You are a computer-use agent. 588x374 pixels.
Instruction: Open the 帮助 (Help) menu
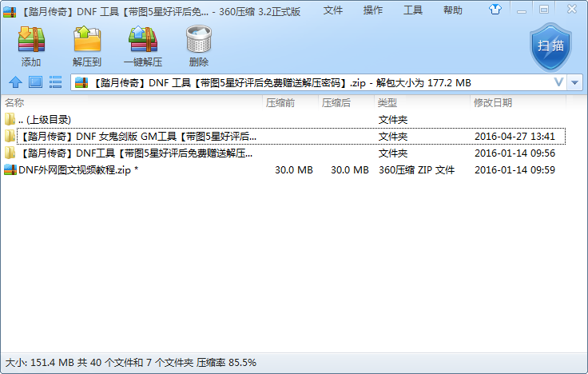[453, 10]
